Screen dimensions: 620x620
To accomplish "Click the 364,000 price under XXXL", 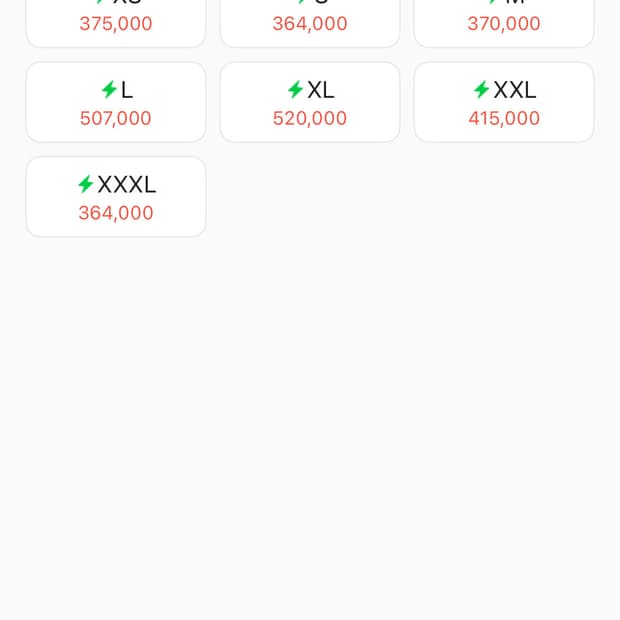I will tap(116, 213).
